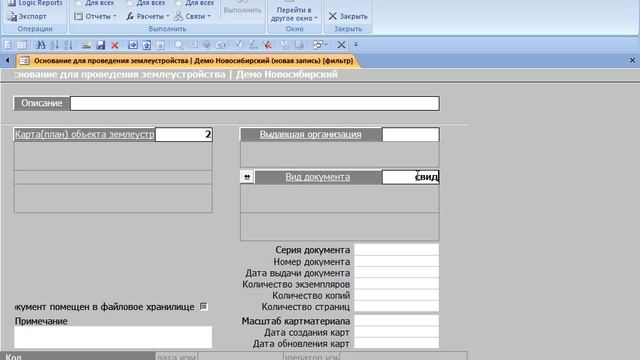Select the Основание для проведения землеустройства tab

pyautogui.click(x=189, y=61)
